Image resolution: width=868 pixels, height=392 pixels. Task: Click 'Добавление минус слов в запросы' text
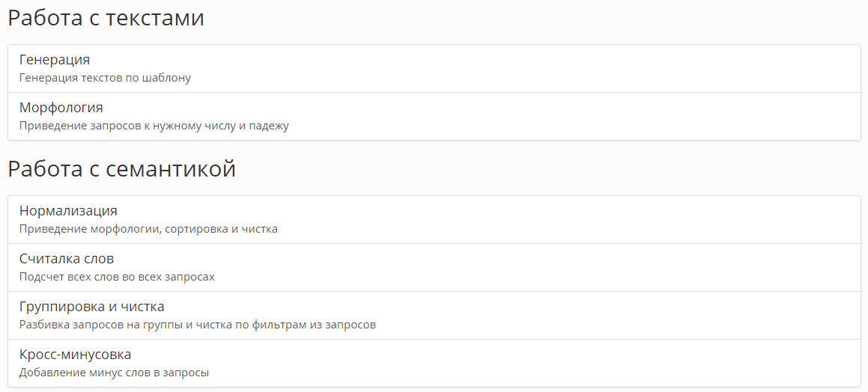point(114,373)
